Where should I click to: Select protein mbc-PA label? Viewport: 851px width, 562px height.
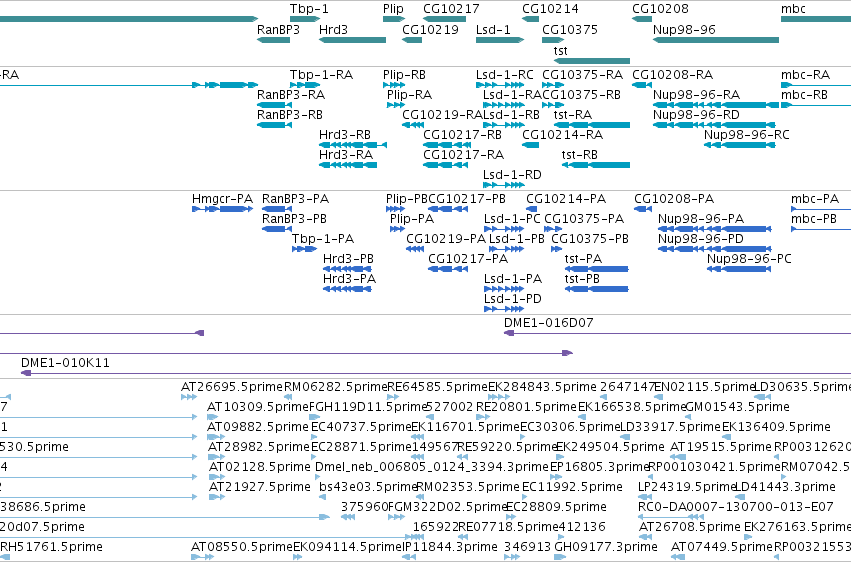pyautogui.click(x=815, y=199)
